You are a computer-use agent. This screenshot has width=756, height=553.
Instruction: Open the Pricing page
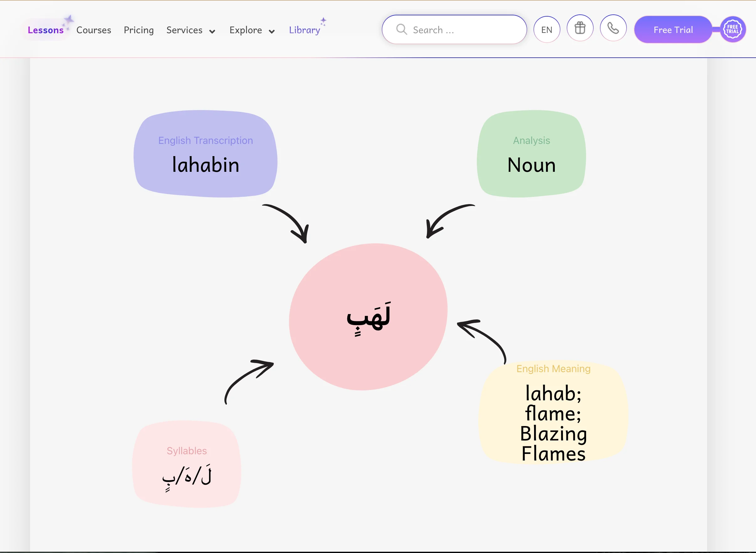click(139, 30)
